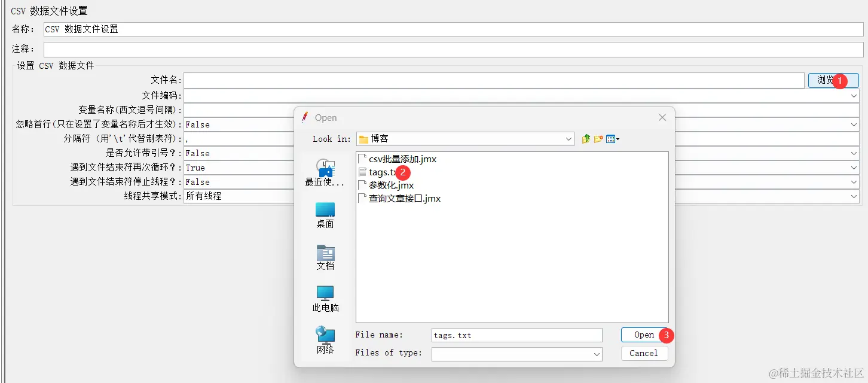
Task: Click the 浏览 browse button
Action: click(x=833, y=80)
